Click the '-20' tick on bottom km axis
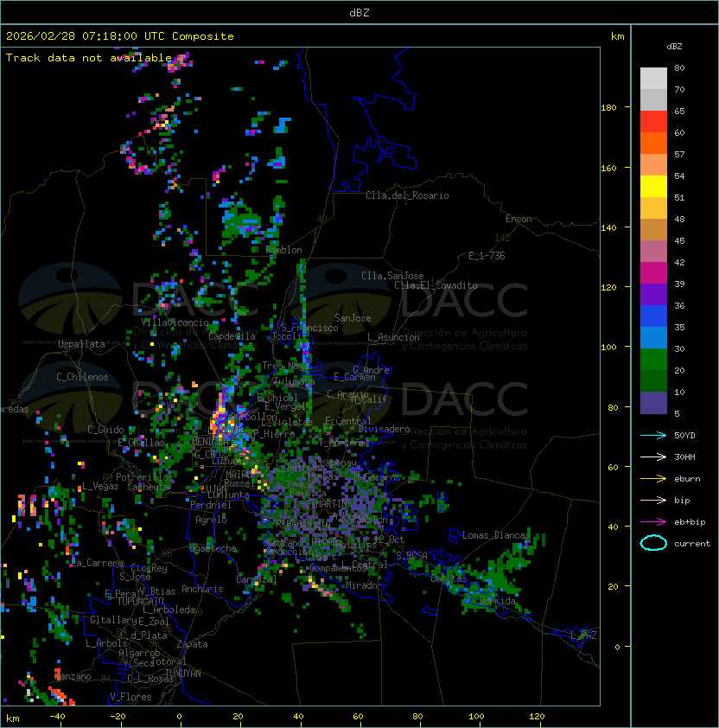The width and height of the screenshot is (719, 728). pos(118,717)
